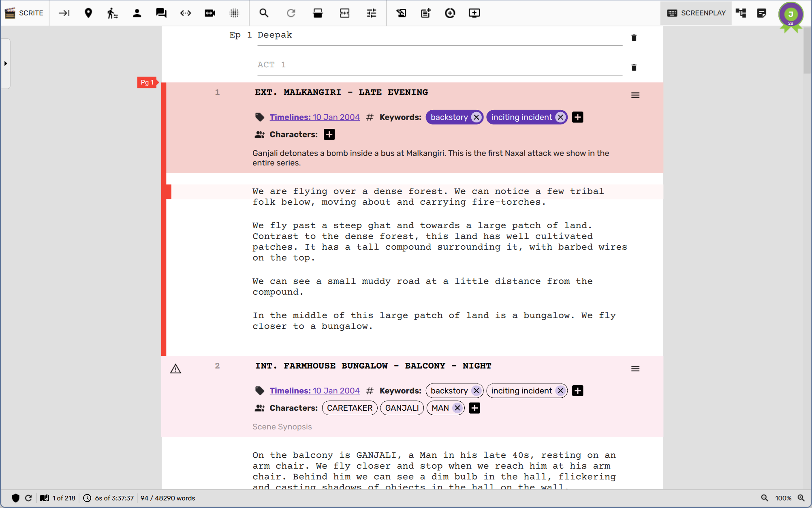Remove backstory keyword from scene 1

[477, 117]
